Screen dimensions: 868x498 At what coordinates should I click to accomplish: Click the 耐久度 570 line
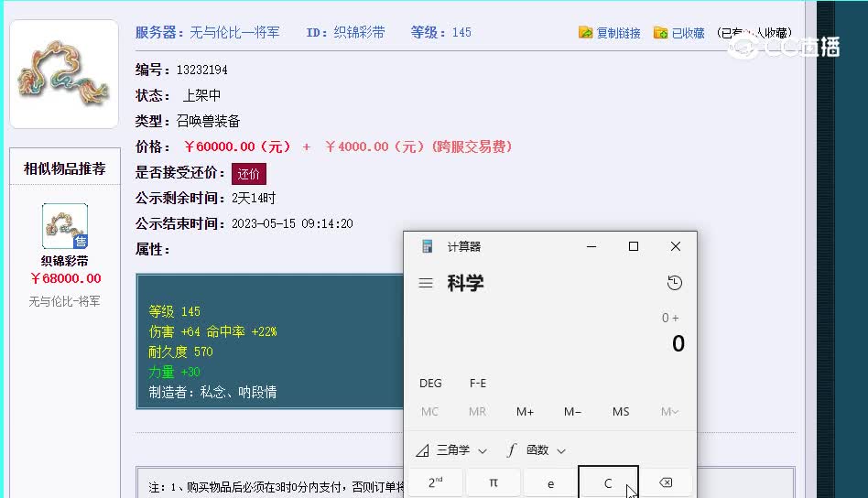point(180,352)
